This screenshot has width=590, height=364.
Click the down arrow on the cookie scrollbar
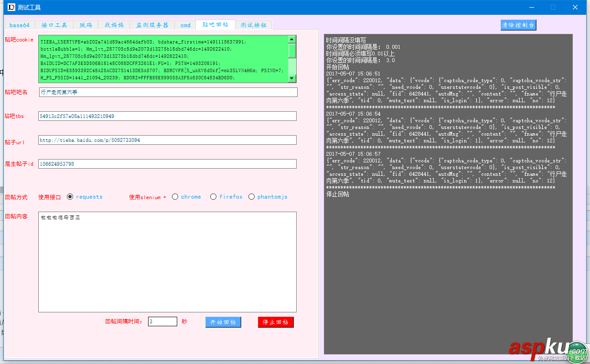pyautogui.click(x=292, y=78)
